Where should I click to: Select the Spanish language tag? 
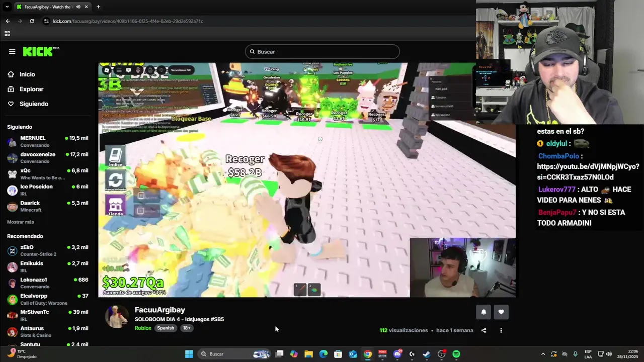click(x=166, y=328)
